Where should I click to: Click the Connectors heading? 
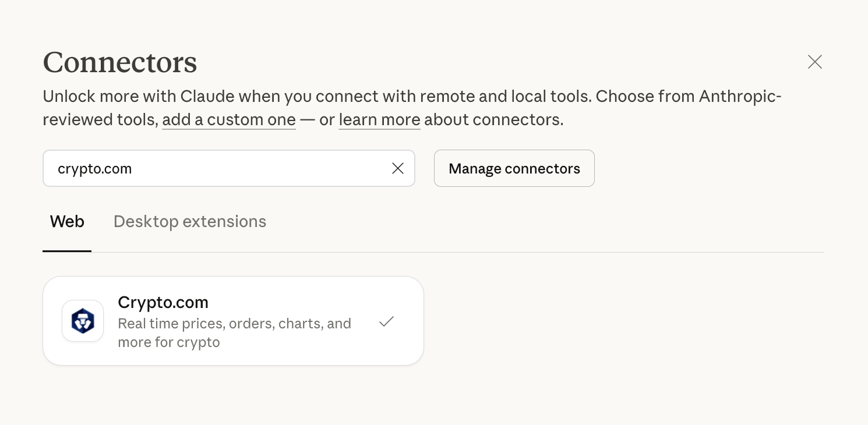click(120, 62)
